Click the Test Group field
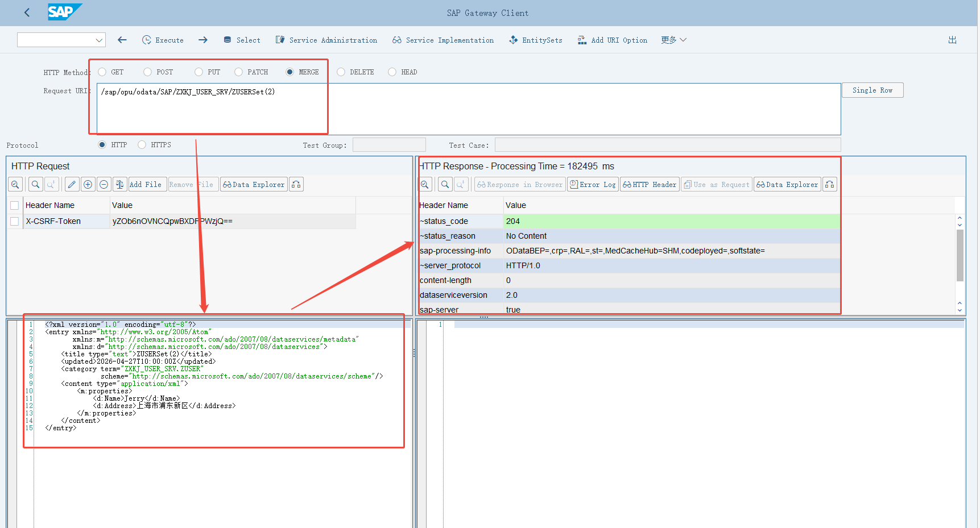This screenshot has height=528, width=980. pyautogui.click(x=389, y=145)
